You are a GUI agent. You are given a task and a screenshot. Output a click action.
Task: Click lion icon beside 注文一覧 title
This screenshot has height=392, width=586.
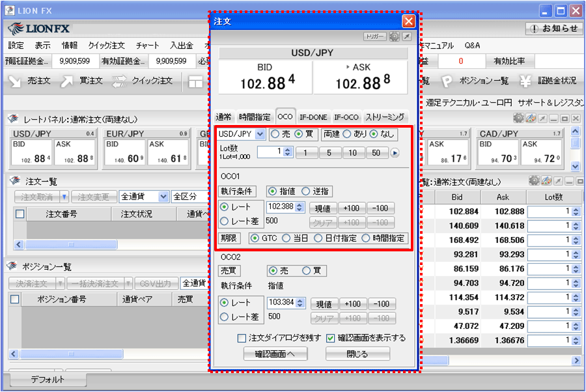[16, 181]
